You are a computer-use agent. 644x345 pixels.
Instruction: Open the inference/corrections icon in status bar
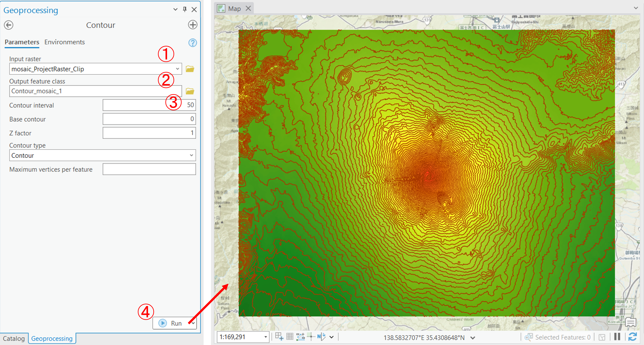click(311, 337)
